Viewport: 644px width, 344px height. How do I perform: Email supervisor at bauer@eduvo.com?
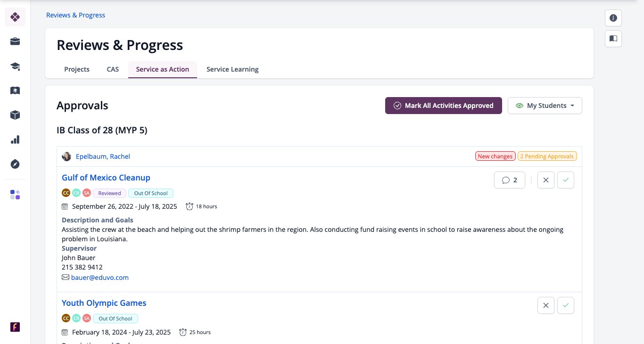pos(100,278)
